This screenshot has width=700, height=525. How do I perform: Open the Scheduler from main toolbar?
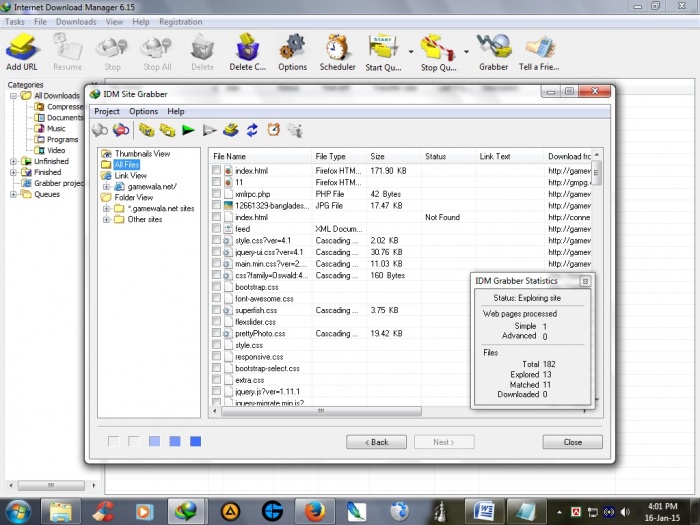pos(337,50)
